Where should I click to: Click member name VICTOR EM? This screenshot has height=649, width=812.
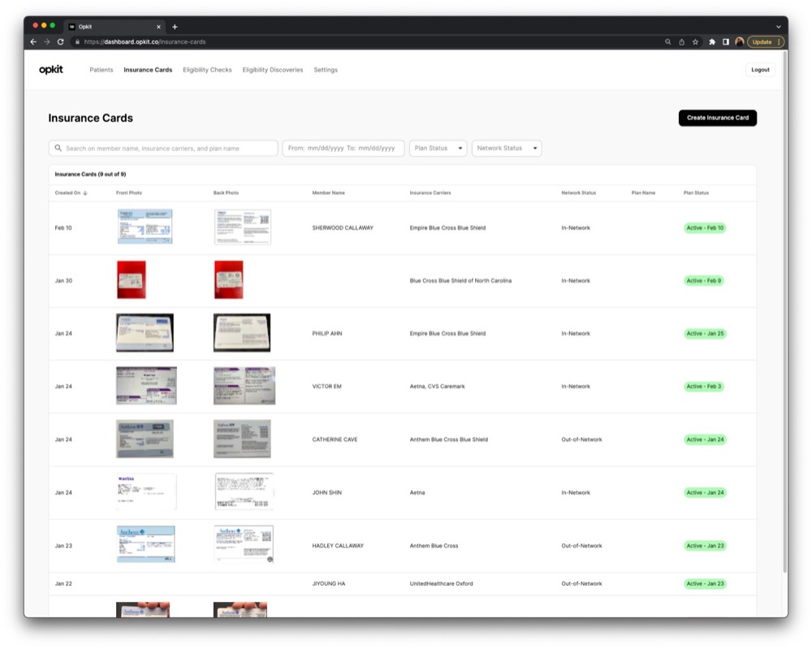click(326, 387)
